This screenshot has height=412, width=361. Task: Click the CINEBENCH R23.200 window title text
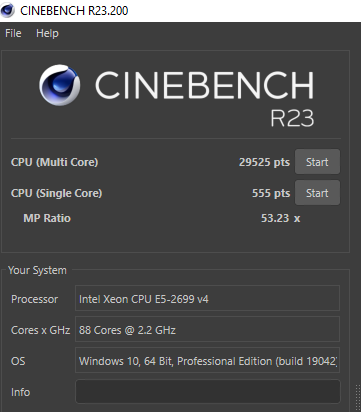74,11
